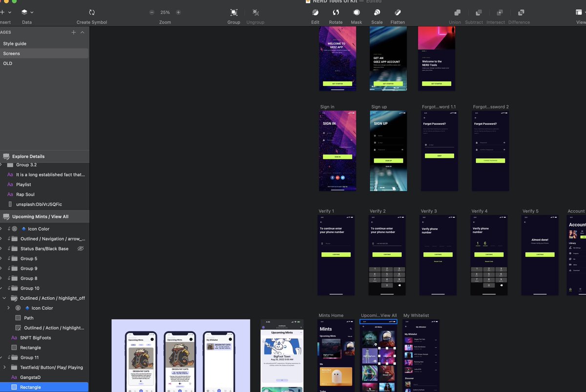Collapse the Outlined / Action / highlight_off group
Viewport: 586px width, 392px height.
4,298
